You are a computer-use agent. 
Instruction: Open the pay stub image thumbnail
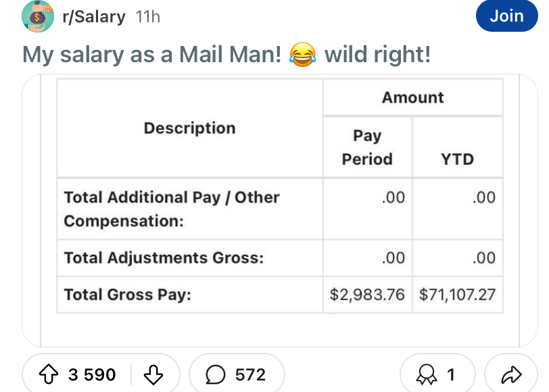tap(280, 211)
